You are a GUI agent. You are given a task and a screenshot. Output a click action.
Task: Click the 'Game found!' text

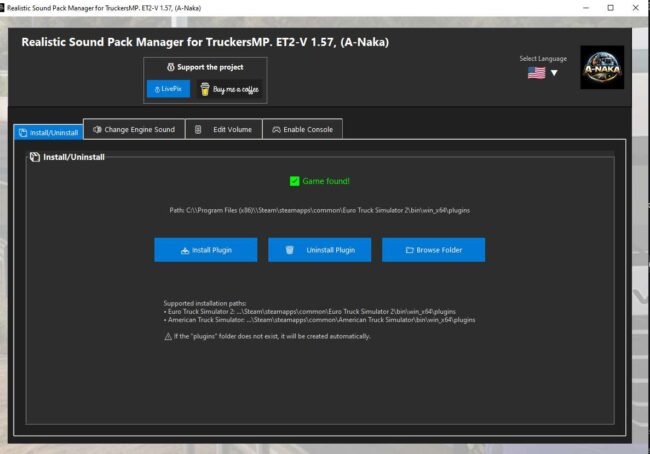(x=326, y=181)
